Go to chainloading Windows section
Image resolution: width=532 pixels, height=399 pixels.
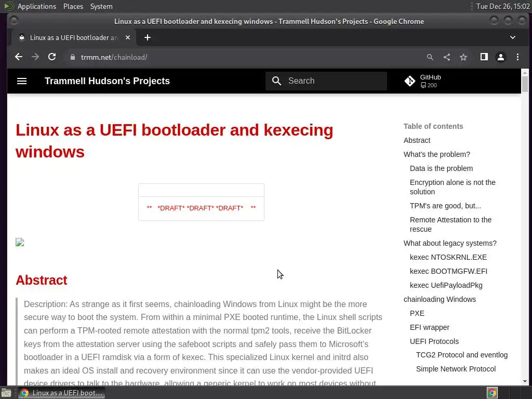440,299
